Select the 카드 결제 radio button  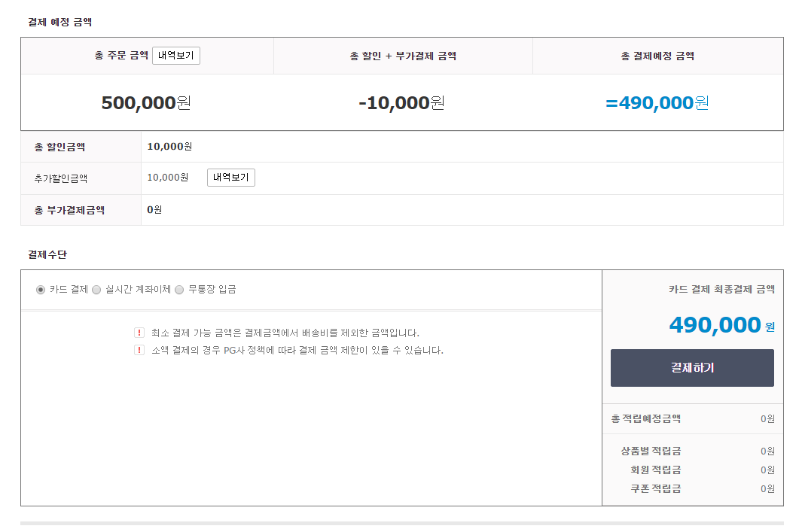pyautogui.click(x=41, y=290)
